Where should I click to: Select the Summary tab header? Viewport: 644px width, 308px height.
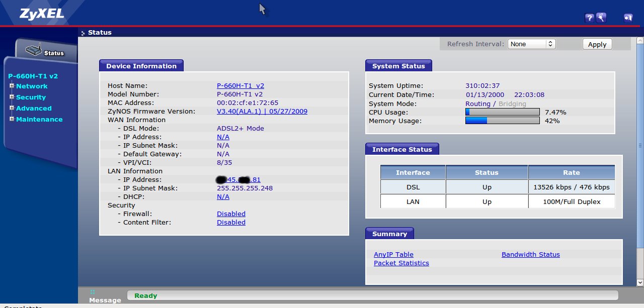pos(389,234)
